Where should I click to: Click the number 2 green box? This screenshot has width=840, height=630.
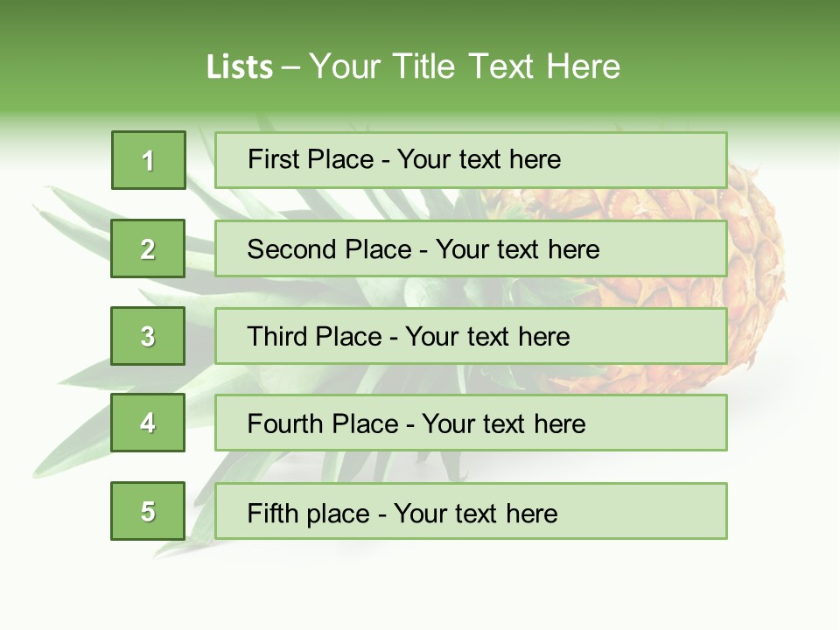pyautogui.click(x=148, y=248)
